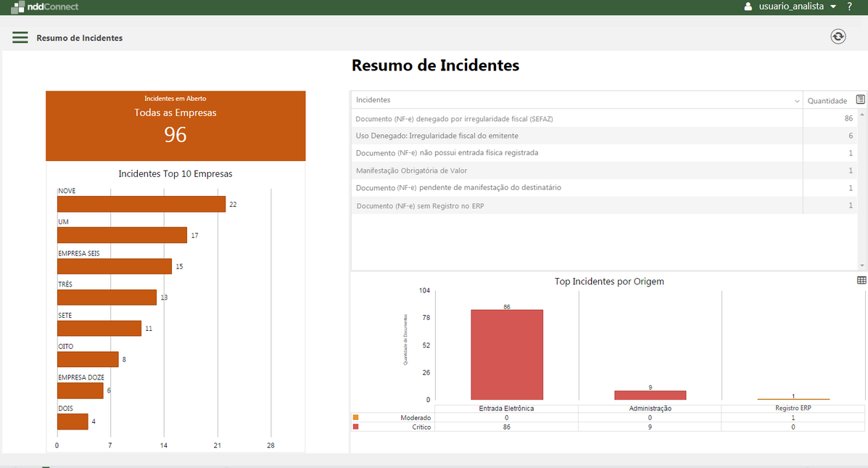
Task: Click the user profile avatar icon
Action: tap(748, 7)
